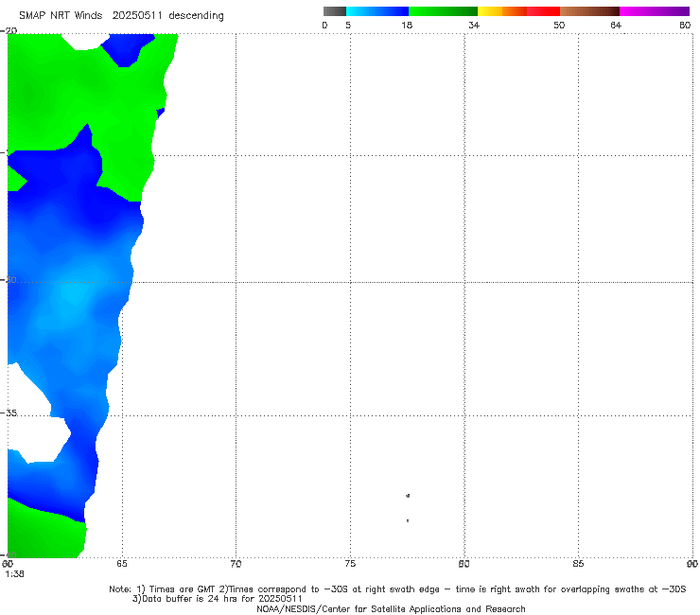Screen dimensions: 700x615
Task: Click the light-cyan low-wind patch in the swath
Action: 76,290
